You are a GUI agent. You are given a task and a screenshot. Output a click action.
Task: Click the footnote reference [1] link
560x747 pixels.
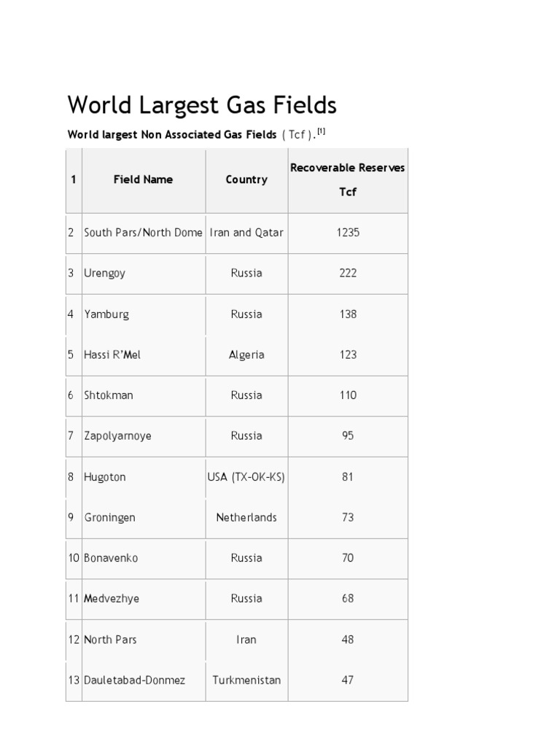click(x=320, y=132)
